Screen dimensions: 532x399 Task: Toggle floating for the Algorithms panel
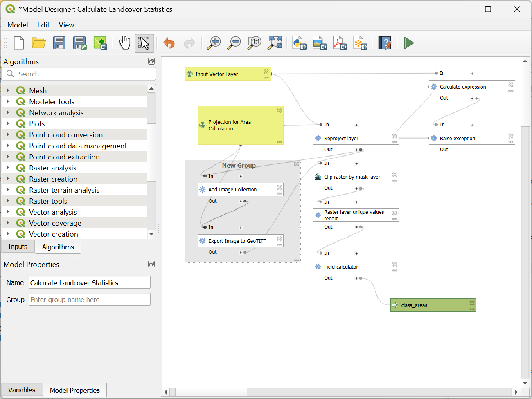click(151, 61)
